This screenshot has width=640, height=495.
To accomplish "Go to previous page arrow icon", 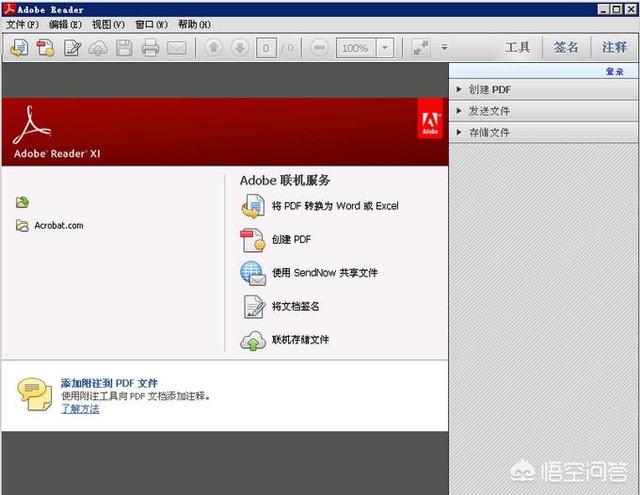I will tap(213, 48).
